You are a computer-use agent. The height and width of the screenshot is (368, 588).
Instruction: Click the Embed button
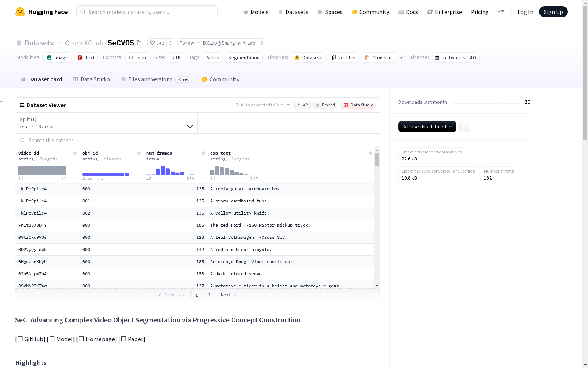tap(325, 105)
